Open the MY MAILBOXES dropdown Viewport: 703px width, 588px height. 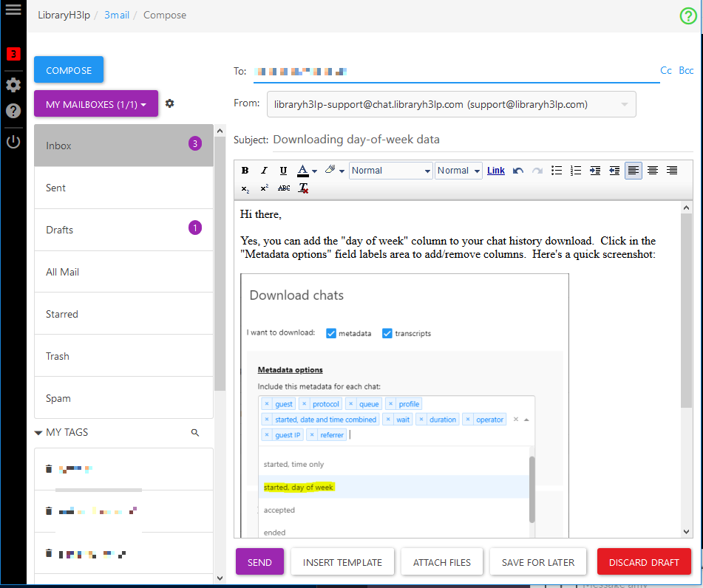pyautogui.click(x=95, y=103)
